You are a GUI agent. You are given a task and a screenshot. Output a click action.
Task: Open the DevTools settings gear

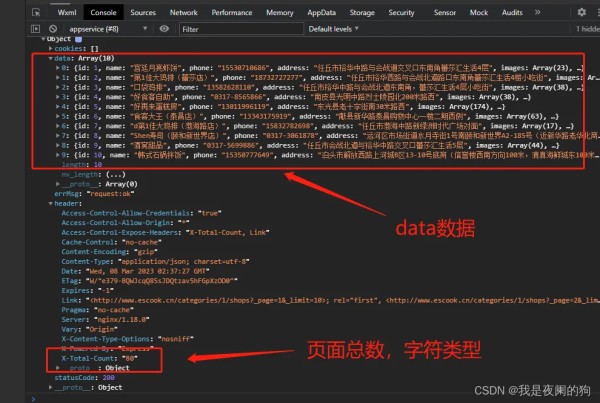click(x=582, y=12)
